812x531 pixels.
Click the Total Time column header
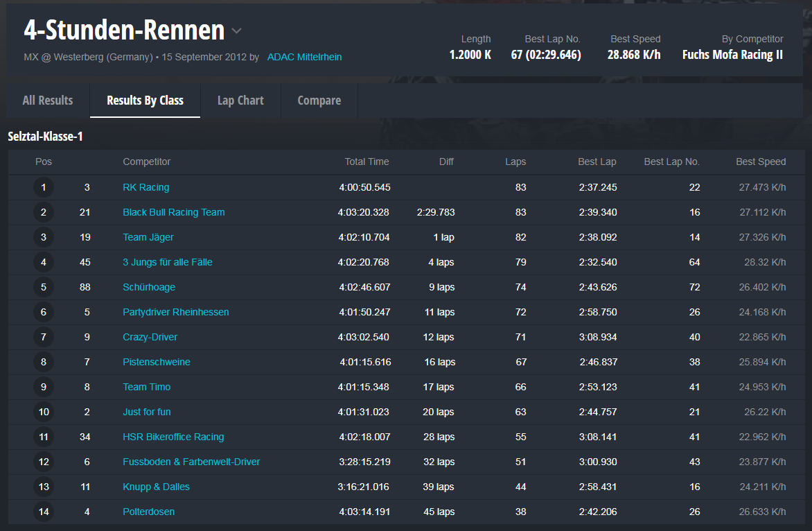point(367,162)
